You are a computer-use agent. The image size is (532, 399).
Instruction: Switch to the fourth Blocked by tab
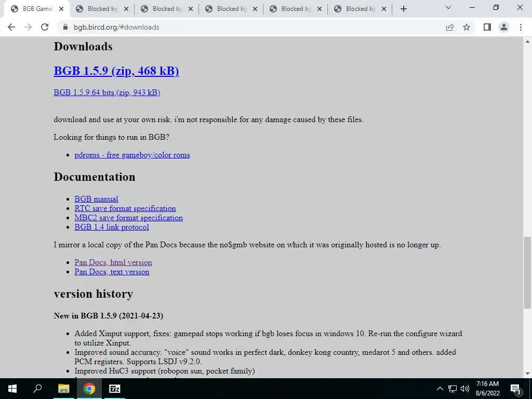point(296,9)
